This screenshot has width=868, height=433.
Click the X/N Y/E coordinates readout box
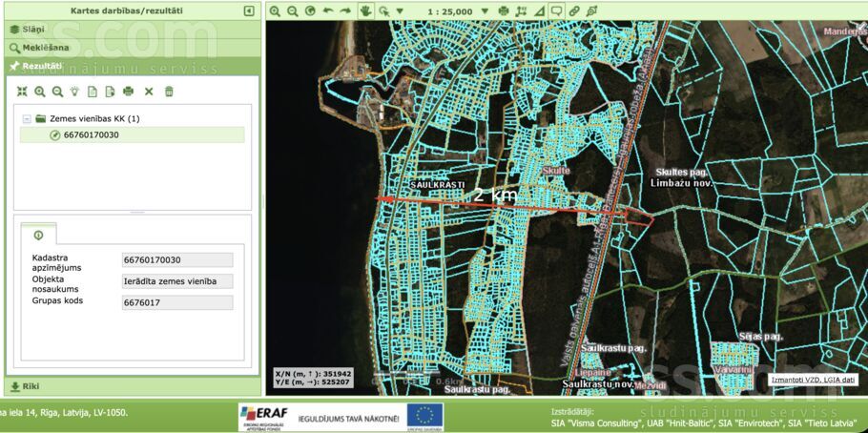click(313, 377)
